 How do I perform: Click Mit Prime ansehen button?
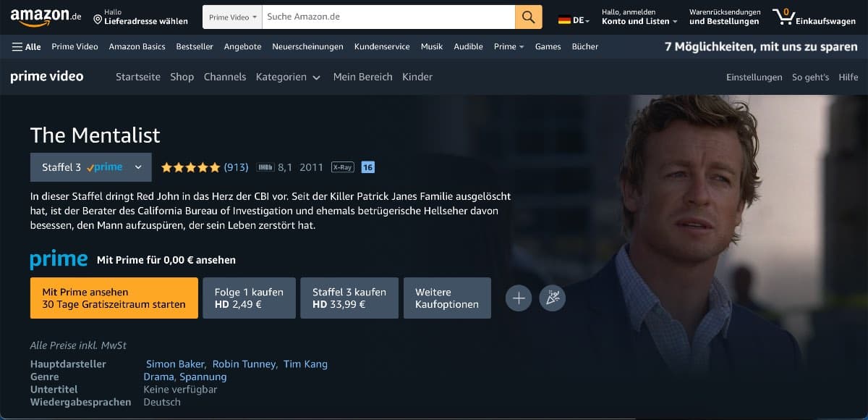114,298
